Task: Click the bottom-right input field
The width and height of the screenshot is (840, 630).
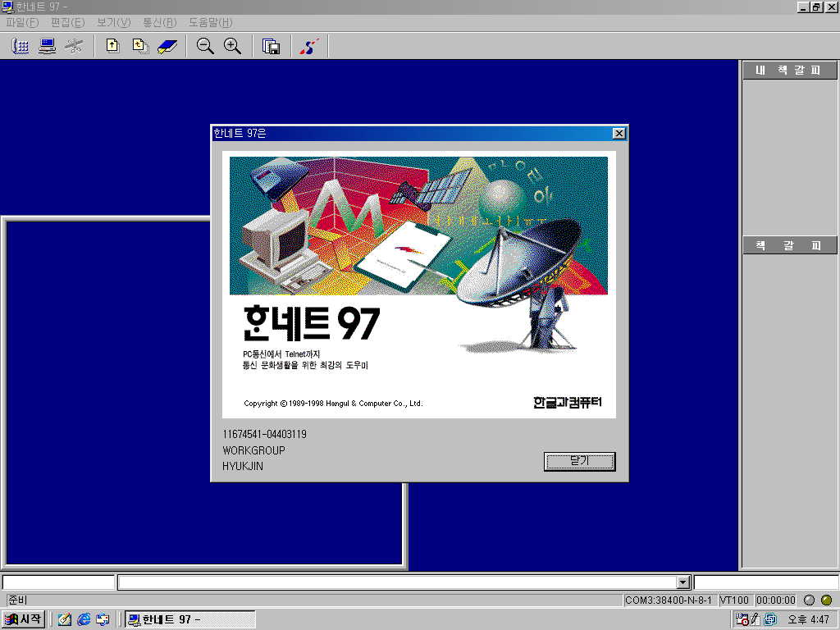Action: (x=766, y=582)
